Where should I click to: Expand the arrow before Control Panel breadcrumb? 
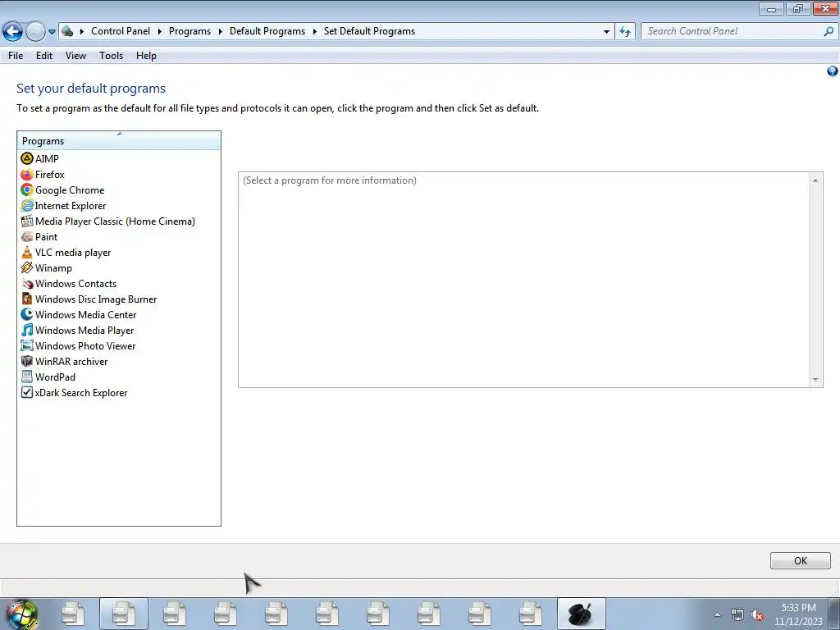[82, 32]
